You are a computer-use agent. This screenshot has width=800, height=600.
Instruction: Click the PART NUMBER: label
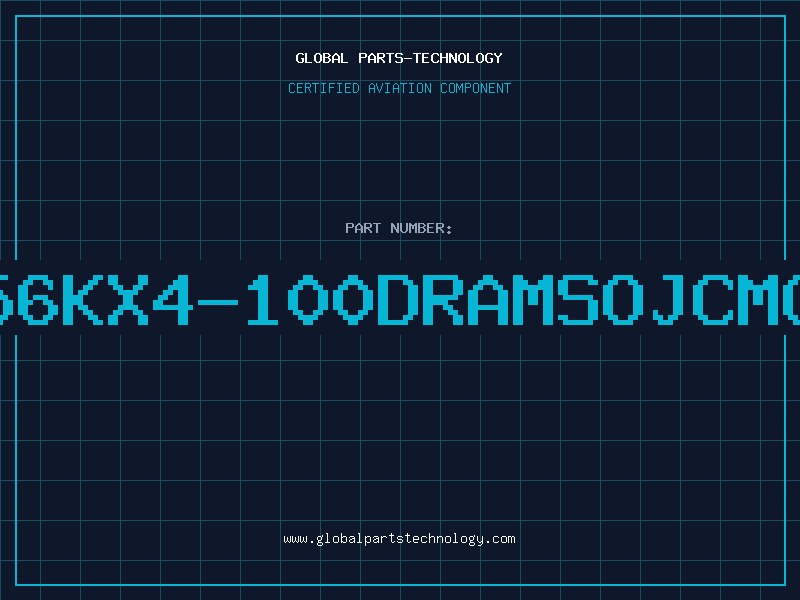(399, 228)
